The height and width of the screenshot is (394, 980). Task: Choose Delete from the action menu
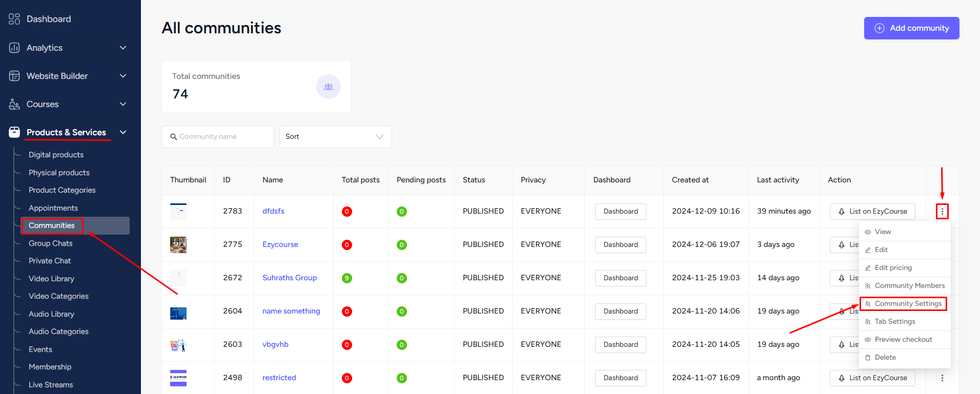(905, 357)
